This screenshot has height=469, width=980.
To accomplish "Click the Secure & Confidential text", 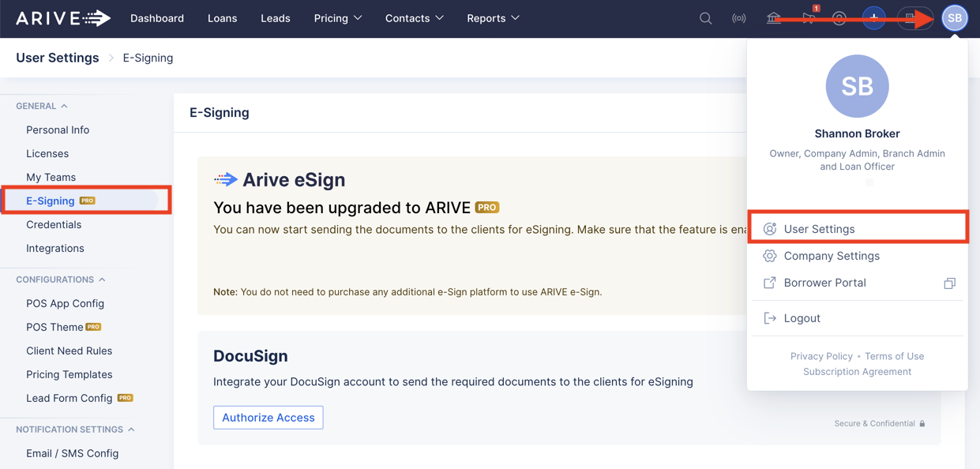I will [874, 424].
